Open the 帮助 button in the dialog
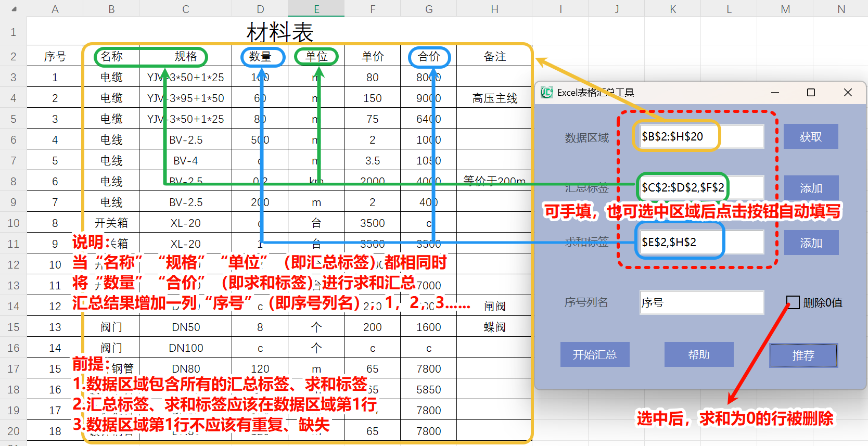868x446 pixels. tap(699, 354)
